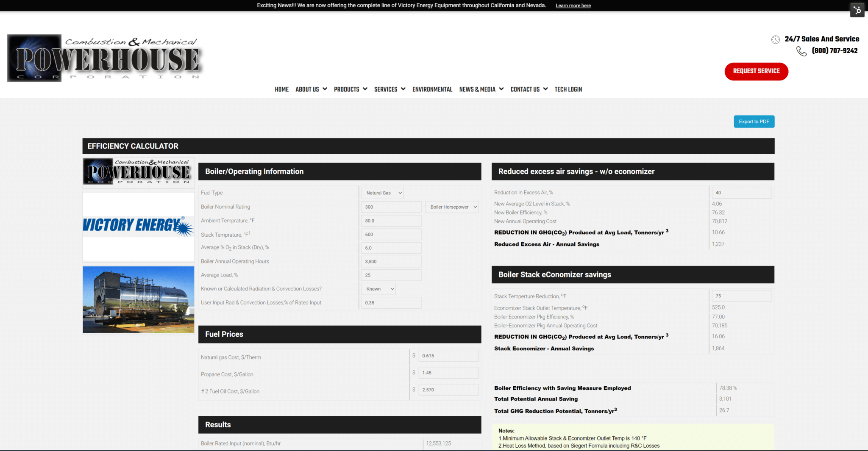Open the Environmental page
The image size is (868, 451).
432,89
